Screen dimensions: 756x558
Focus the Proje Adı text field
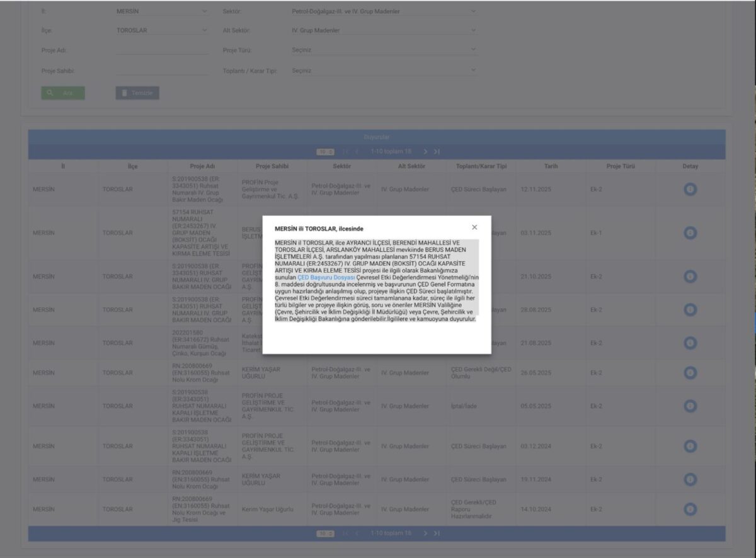(163, 50)
